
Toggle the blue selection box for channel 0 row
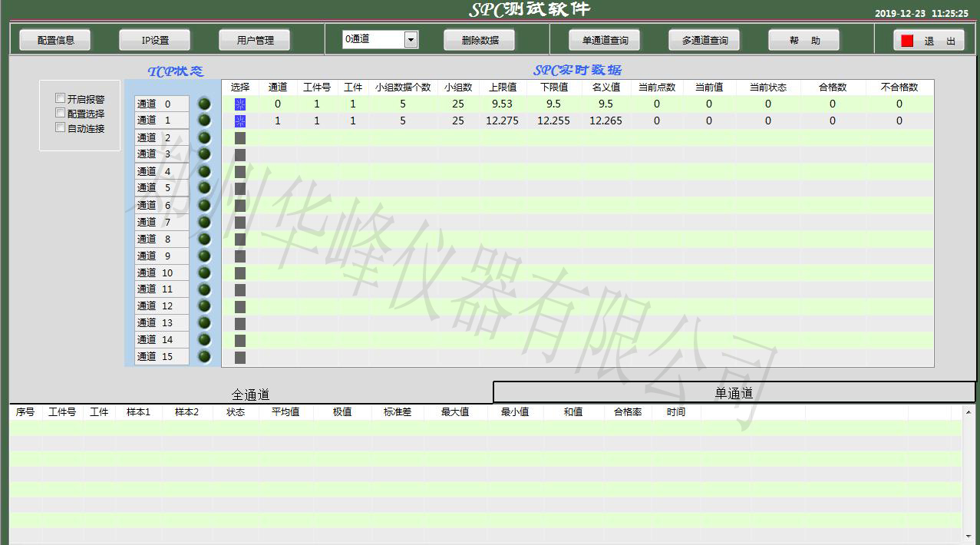point(240,104)
